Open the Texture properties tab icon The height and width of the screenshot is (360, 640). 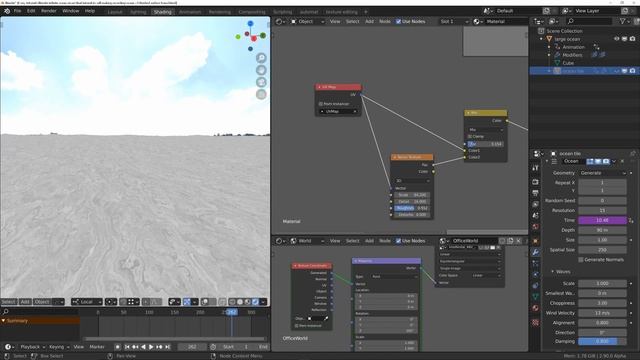(x=536, y=322)
